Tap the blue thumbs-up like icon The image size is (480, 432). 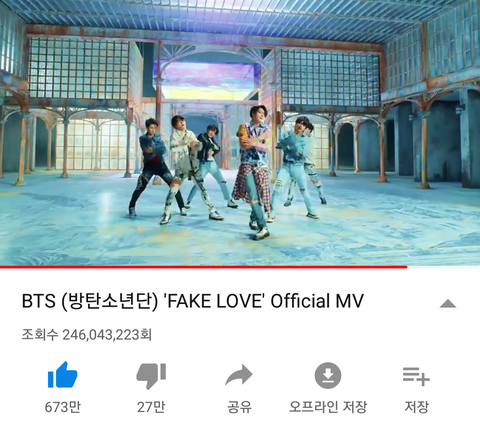pyautogui.click(x=63, y=375)
